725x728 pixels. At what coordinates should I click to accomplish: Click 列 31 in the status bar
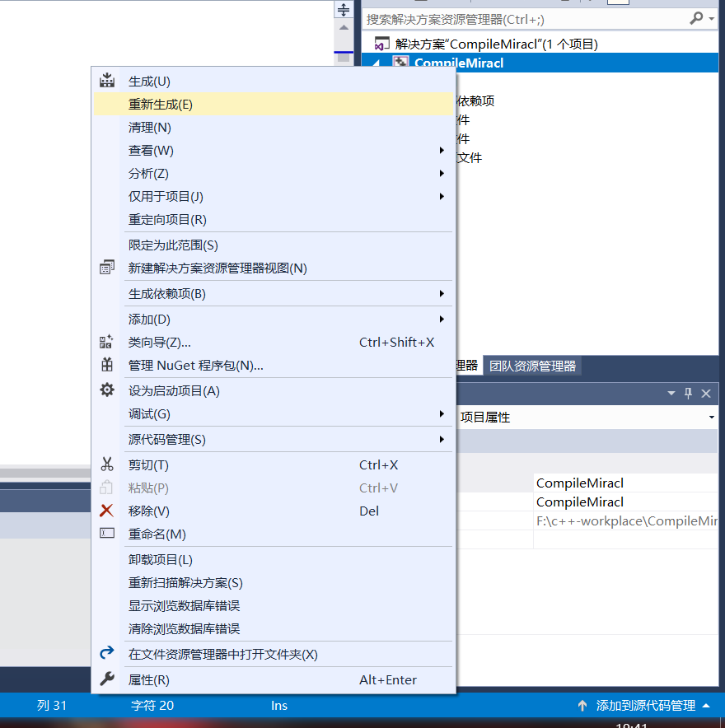click(52, 706)
